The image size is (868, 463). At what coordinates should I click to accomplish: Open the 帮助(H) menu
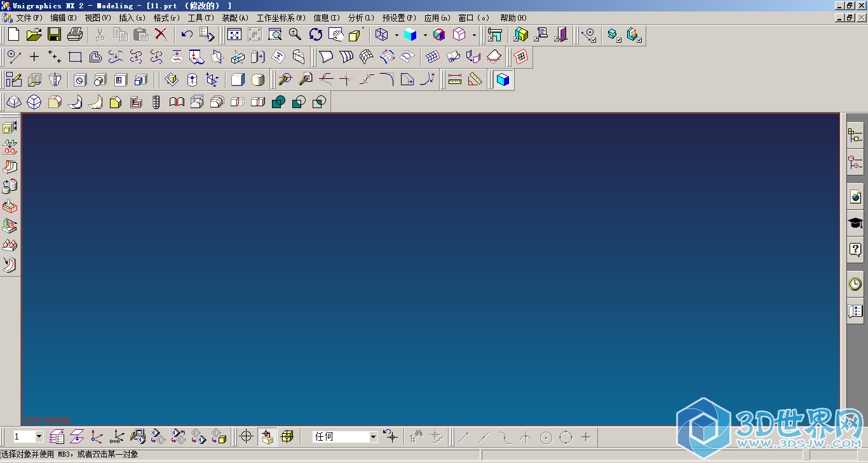(x=513, y=18)
